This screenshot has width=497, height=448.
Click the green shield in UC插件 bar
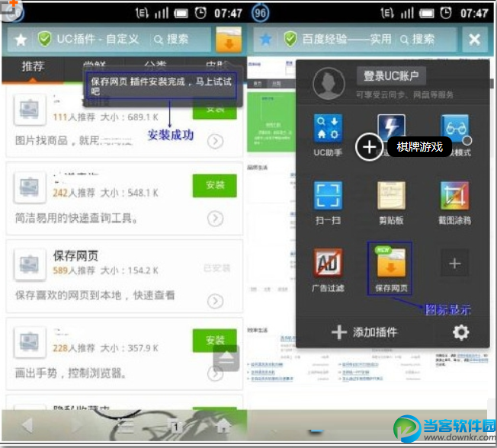tap(44, 39)
